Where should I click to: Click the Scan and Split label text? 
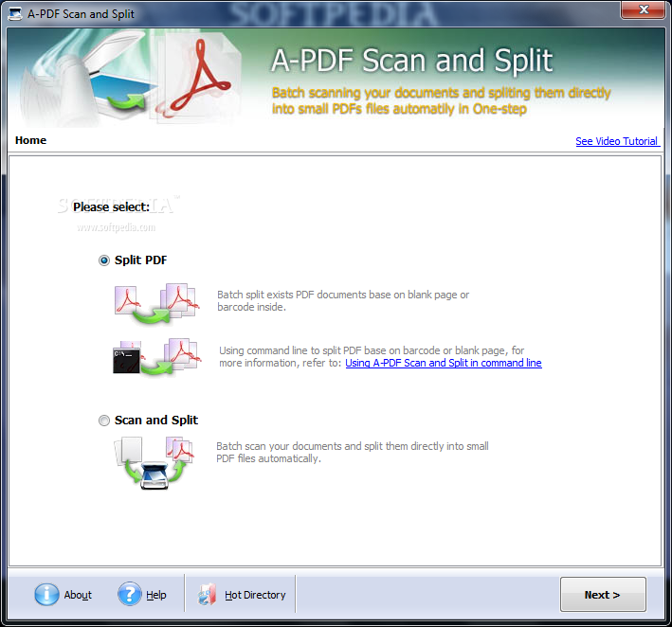pyautogui.click(x=156, y=421)
